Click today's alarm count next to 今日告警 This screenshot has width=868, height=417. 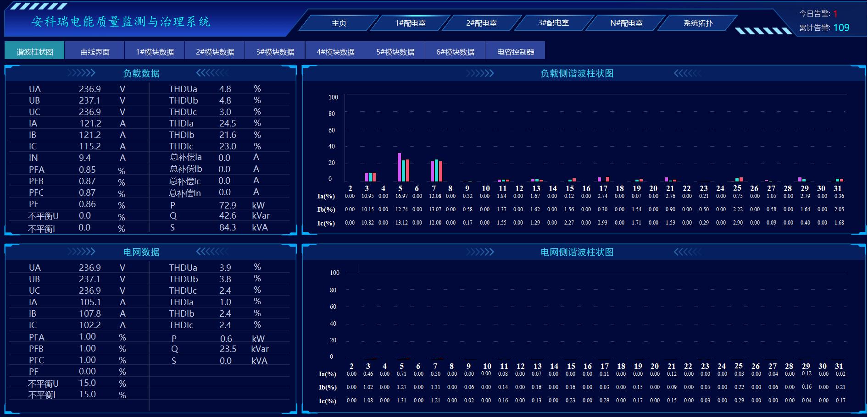[x=835, y=14]
